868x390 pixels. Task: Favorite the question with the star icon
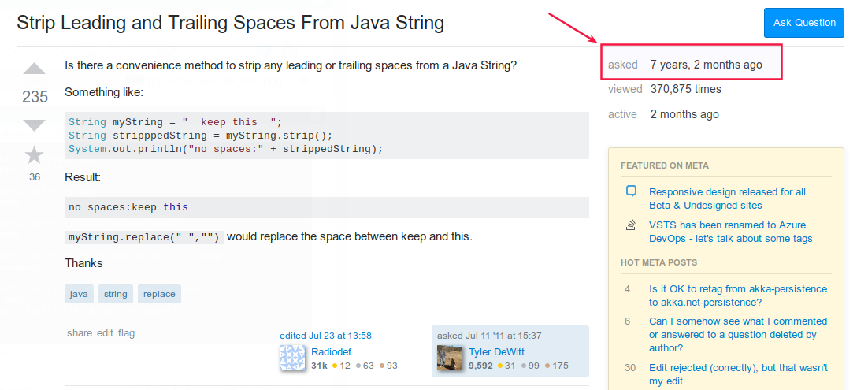(x=35, y=155)
